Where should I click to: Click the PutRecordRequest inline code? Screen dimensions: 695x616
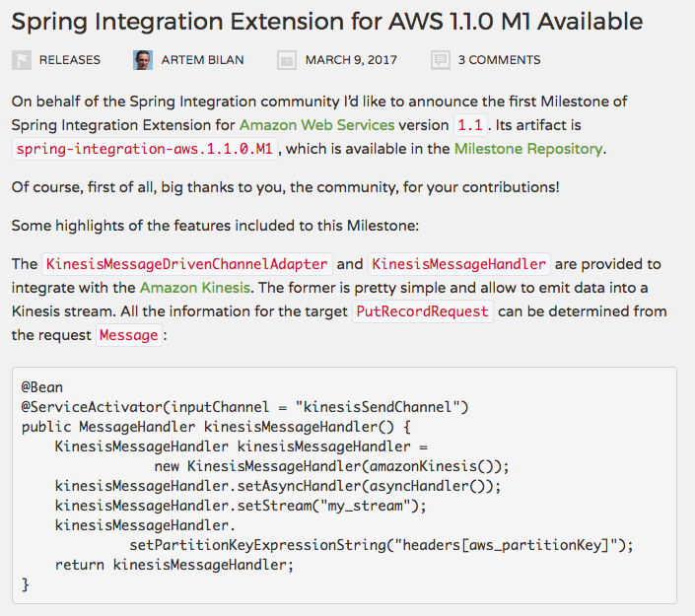[424, 311]
